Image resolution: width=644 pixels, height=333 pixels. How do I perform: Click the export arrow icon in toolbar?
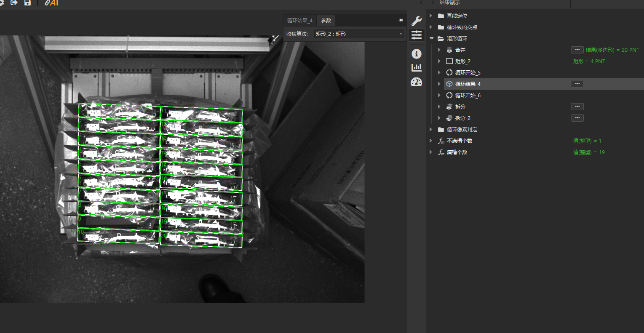click(x=14, y=3)
